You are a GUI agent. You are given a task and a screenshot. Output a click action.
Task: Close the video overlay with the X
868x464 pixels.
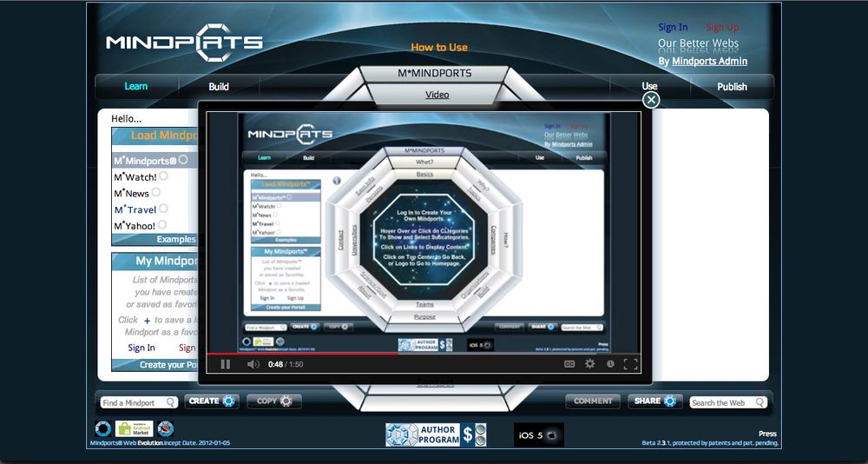click(651, 100)
